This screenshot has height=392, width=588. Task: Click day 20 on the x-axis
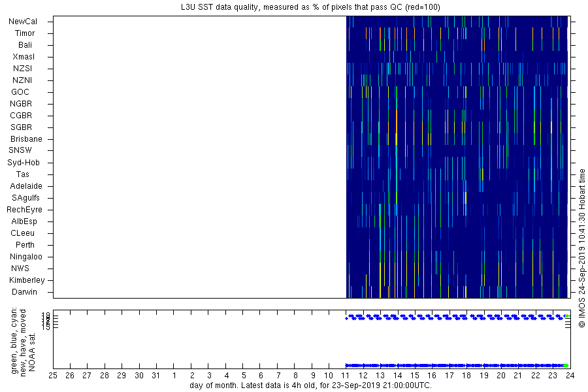[x=501, y=376]
